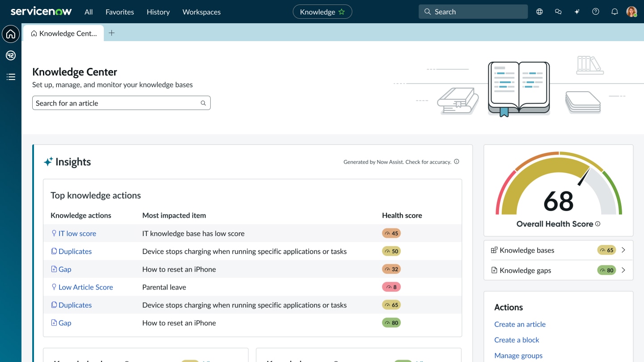Focus the global Search field
This screenshot has width=644, height=362.
(473, 12)
